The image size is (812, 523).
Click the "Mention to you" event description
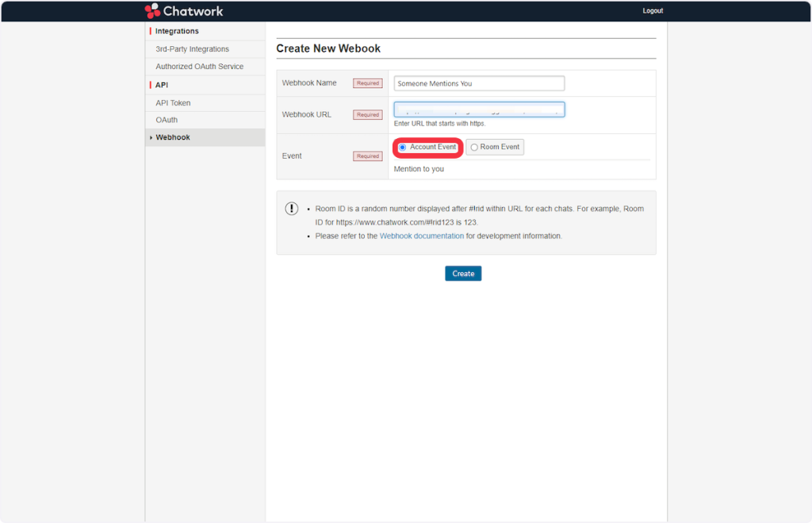click(x=419, y=169)
